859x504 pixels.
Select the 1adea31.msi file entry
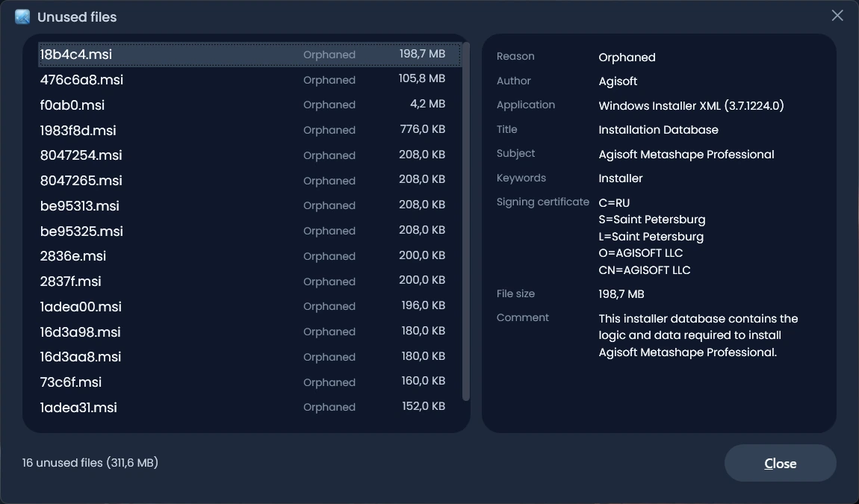click(x=249, y=407)
